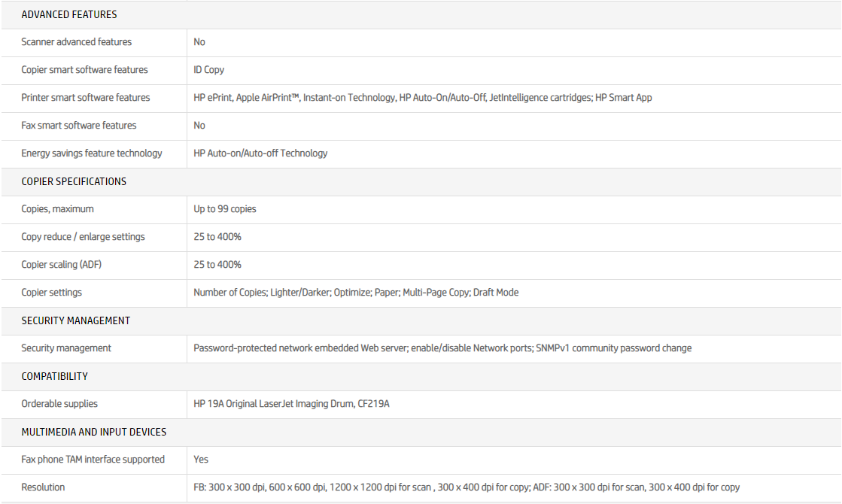842x504 pixels.
Task: Click the Fax phone TAM interface supported label
Action: (x=93, y=460)
